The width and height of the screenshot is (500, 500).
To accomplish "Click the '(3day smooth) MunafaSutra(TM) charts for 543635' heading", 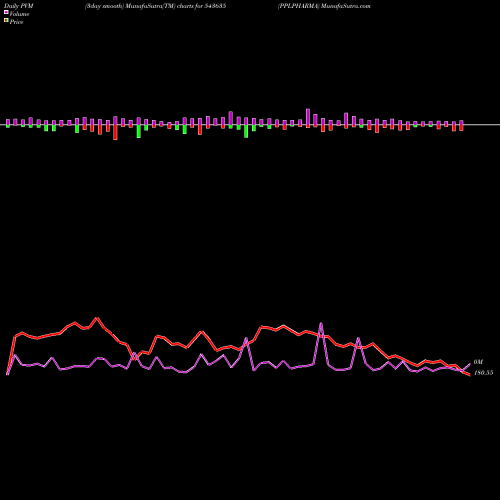I will pos(155,6).
